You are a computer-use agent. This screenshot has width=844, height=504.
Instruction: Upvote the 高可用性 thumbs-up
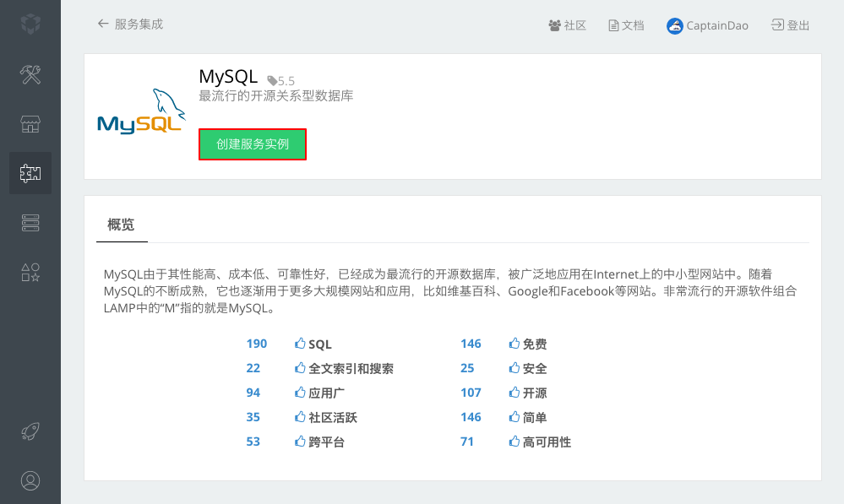pos(514,442)
